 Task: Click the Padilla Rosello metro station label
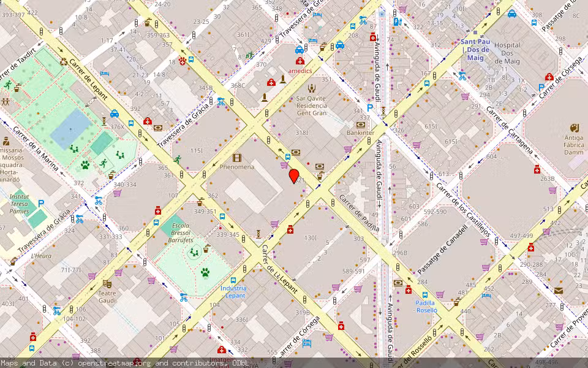pyautogui.click(x=427, y=307)
